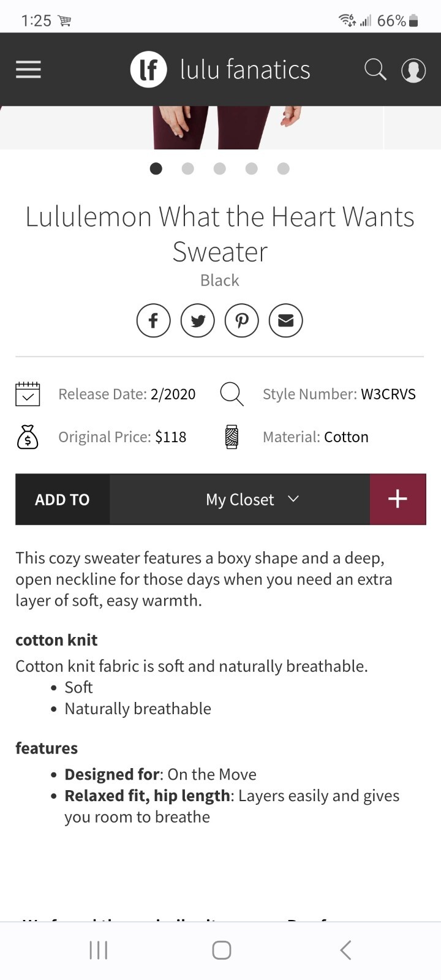The image size is (441, 980).
Task: Open the user account profile icon
Action: (413, 70)
